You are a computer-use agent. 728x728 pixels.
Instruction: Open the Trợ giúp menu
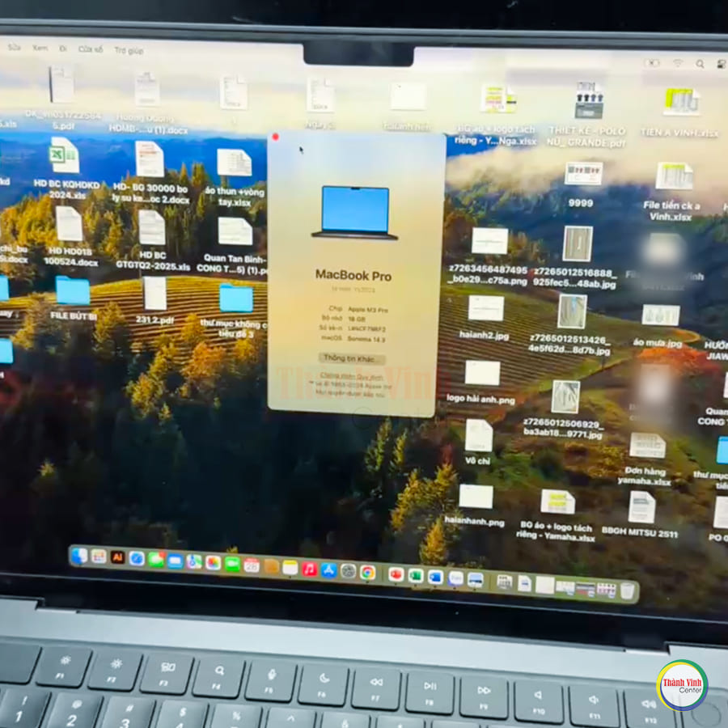(129, 50)
